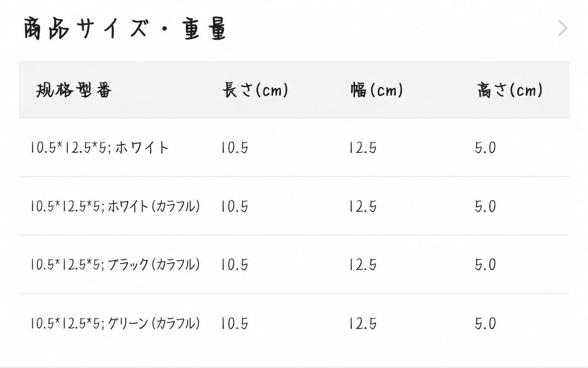Select the ホワイト(カラフル) spec row label
This screenshot has width=588, height=368.
coord(115,206)
